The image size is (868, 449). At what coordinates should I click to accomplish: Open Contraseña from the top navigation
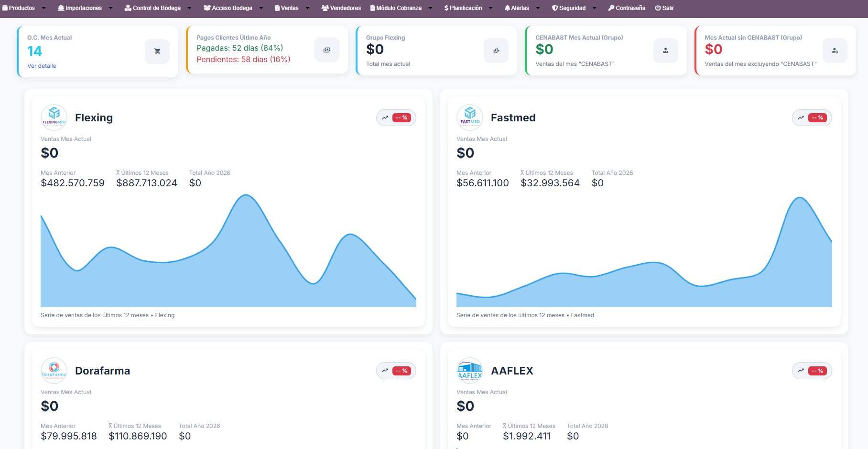click(627, 8)
